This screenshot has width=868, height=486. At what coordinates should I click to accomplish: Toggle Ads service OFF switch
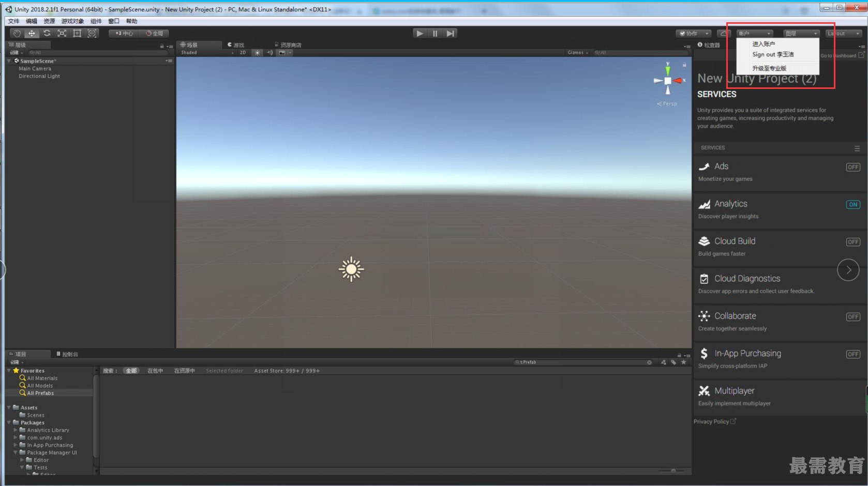[x=853, y=167]
